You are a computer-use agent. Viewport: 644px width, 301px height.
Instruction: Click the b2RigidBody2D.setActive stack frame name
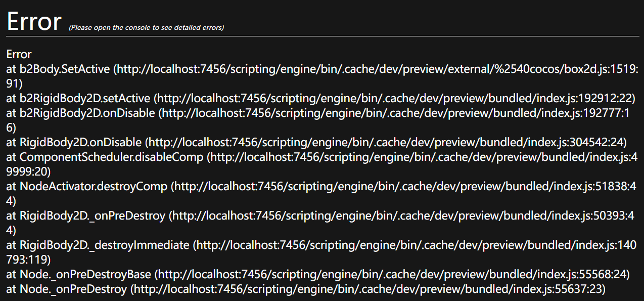click(x=85, y=98)
